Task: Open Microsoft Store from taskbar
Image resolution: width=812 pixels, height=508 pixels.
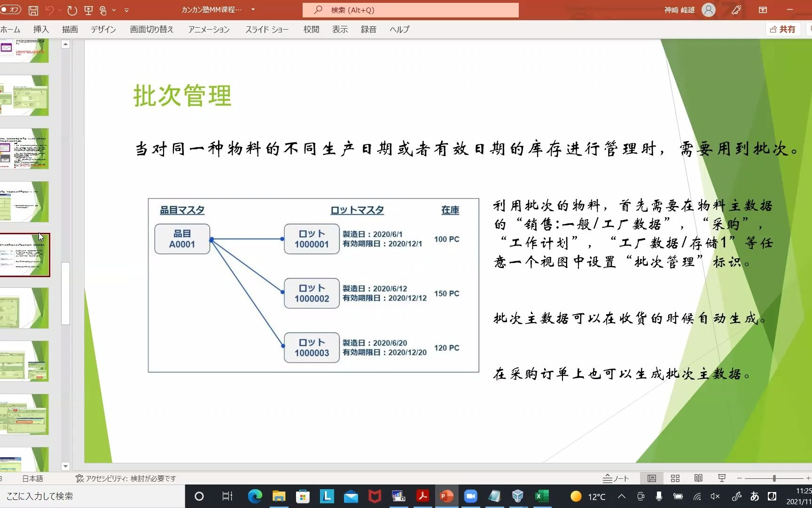Action: click(x=303, y=496)
